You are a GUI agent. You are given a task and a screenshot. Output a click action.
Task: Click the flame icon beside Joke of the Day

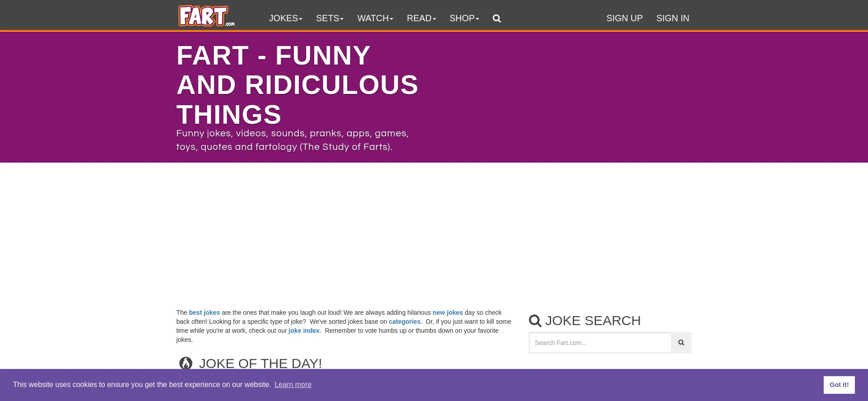coord(186,363)
